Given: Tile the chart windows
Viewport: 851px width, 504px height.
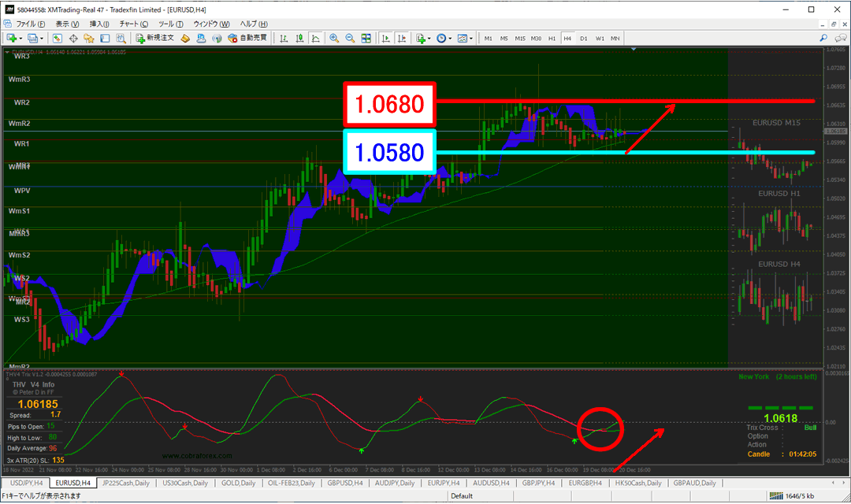Looking at the screenshot, I should pos(366,38).
